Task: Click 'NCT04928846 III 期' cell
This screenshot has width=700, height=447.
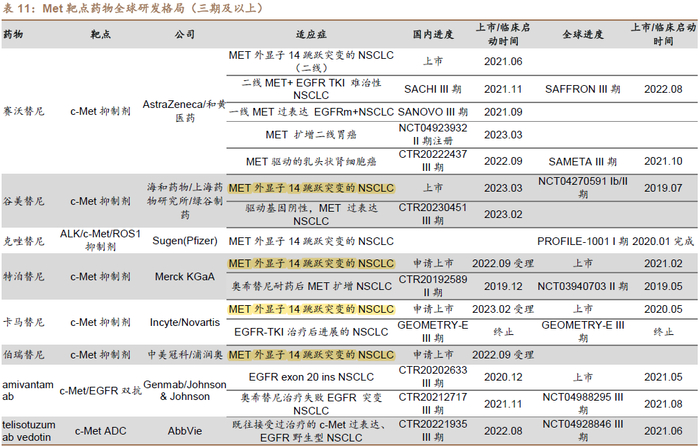Action: coord(583,430)
